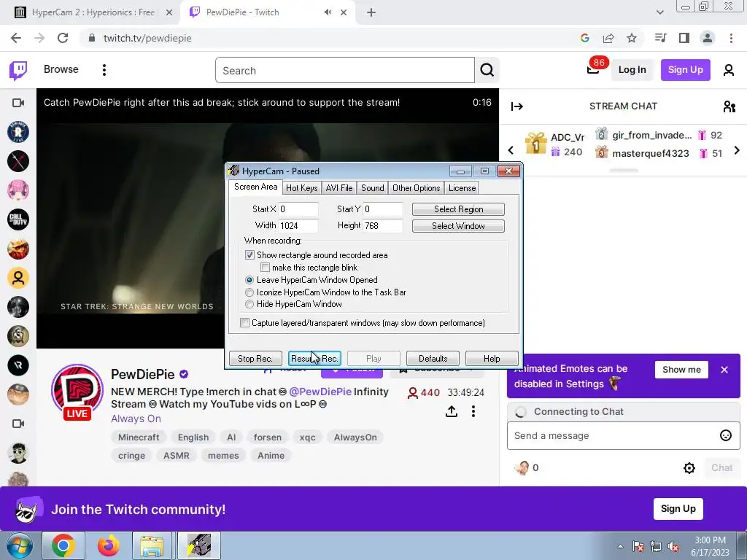Click HyperCam Defaults button
This screenshot has width=747, height=560.
[433, 359]
